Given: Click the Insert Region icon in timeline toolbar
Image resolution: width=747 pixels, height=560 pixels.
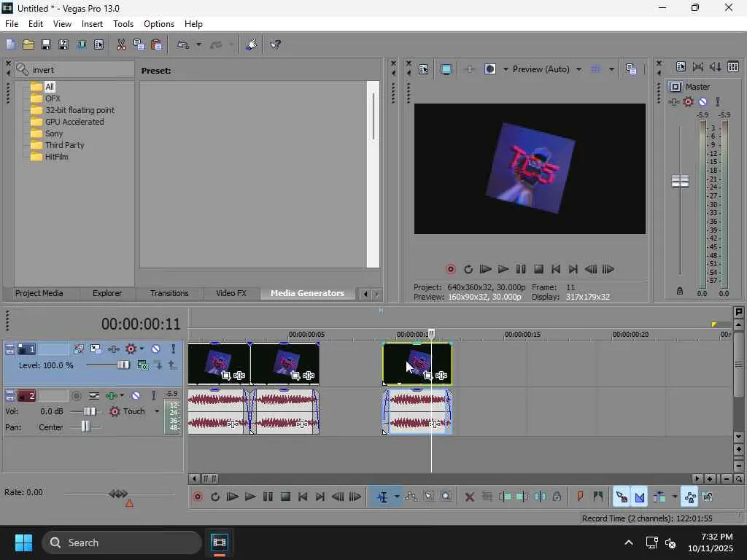Looking at the screenshot, I should 598,497.
